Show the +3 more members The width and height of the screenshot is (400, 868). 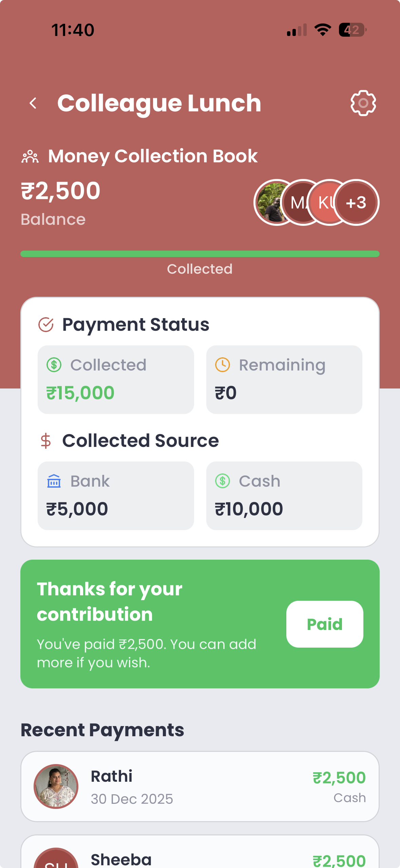click(356, 203)
